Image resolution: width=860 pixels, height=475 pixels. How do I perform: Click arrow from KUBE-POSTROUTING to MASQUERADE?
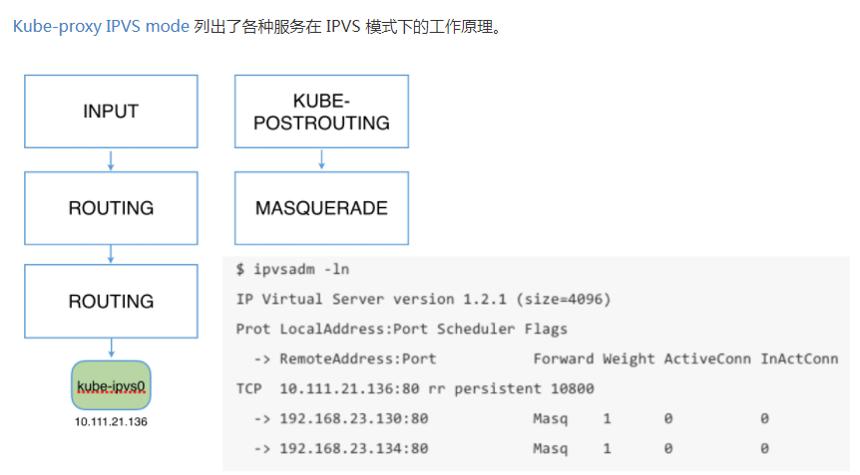[x=321, y=160]
